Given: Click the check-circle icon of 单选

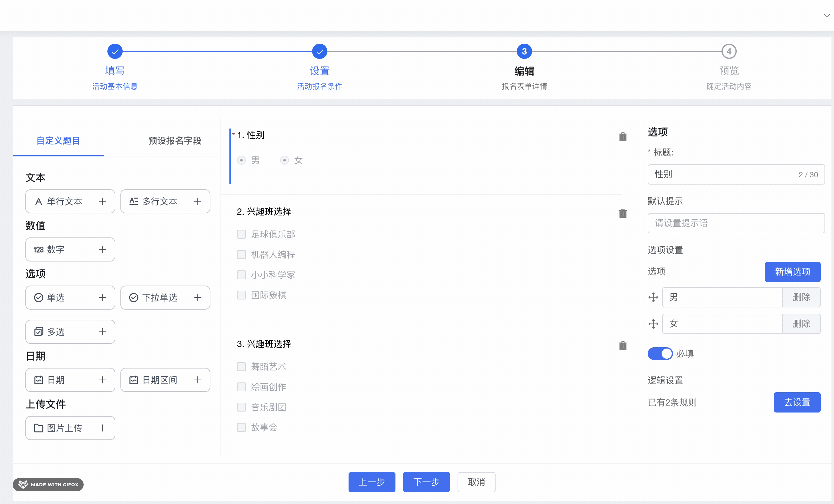Looking at the screenshot, I should pyautogui.click(x=39, y=297).
